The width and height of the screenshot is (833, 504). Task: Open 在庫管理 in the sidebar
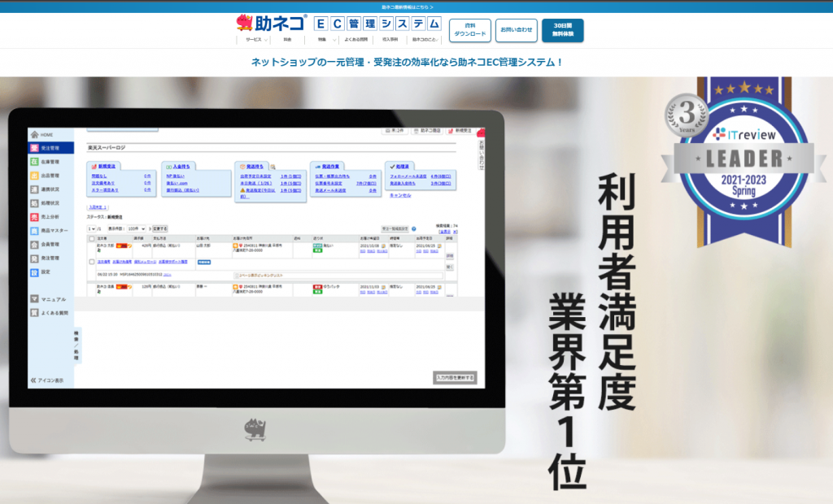(x=50, y=162)
